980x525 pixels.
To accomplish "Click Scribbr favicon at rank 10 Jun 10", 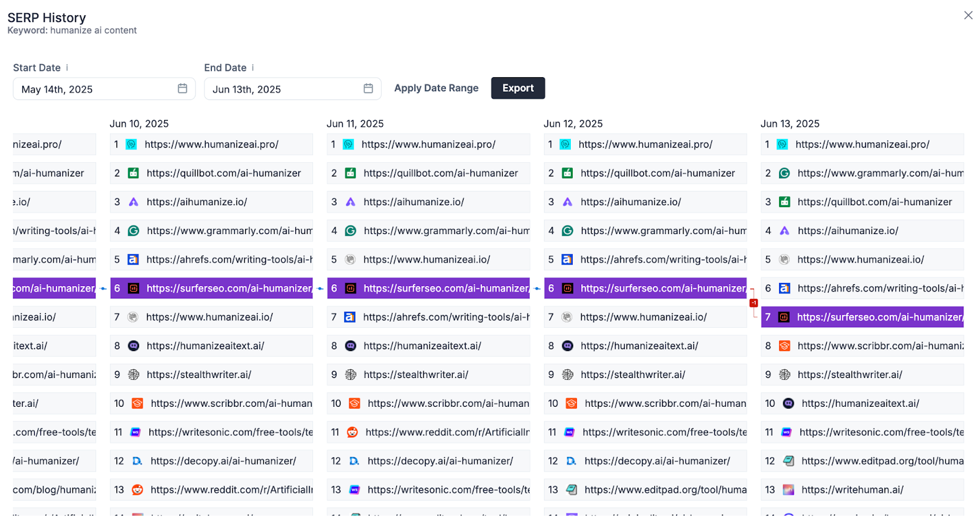I will 138,404.
